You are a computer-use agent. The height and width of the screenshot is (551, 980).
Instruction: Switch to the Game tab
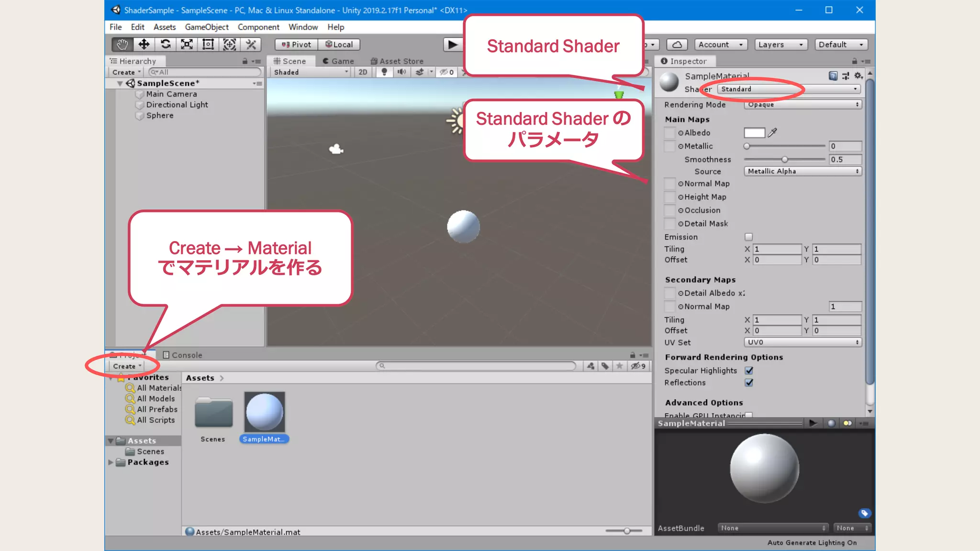[x=338, y=61]
